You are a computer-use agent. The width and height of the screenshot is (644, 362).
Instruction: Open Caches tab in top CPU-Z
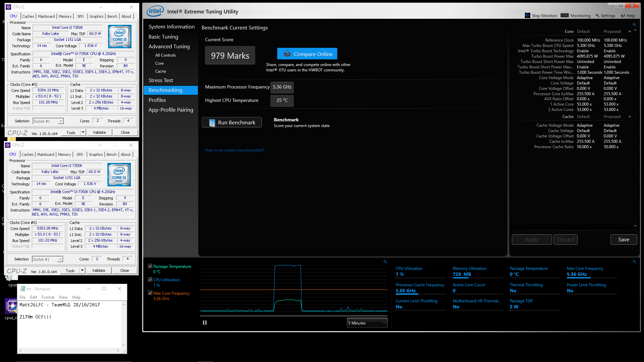(x=28, y=16)
